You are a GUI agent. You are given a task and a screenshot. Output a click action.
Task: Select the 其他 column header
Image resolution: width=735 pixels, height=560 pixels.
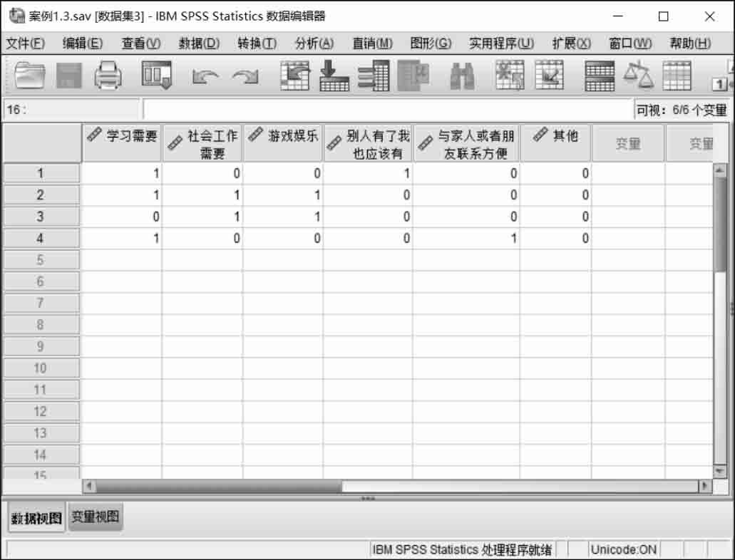click(x=555, y=143)
